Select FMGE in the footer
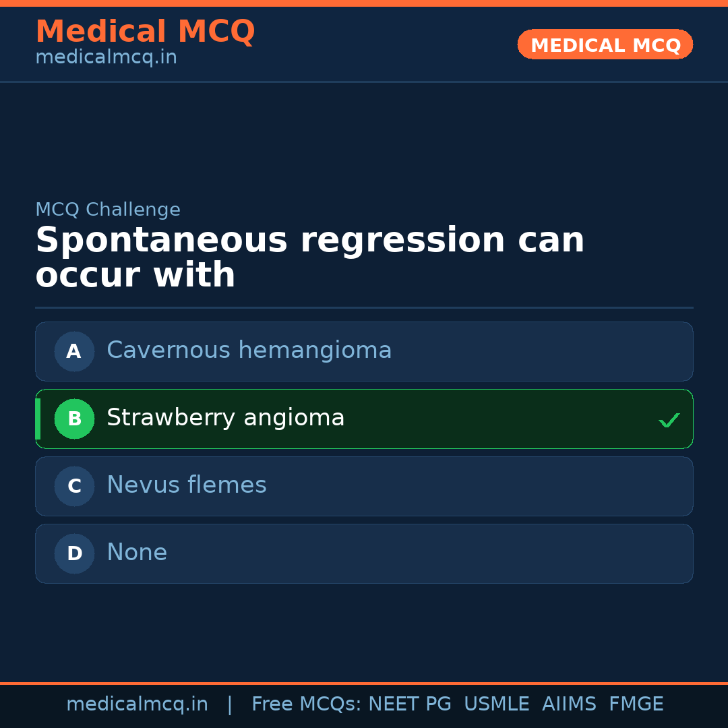 pos(636,704)
